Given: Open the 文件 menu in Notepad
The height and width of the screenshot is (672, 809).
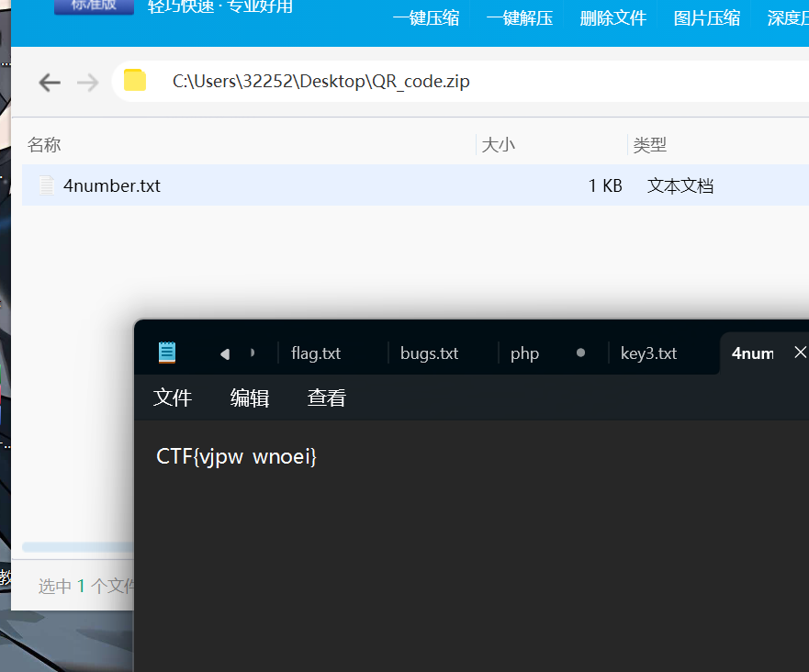Looking at the screenshot, I should [x=173, y=398].
